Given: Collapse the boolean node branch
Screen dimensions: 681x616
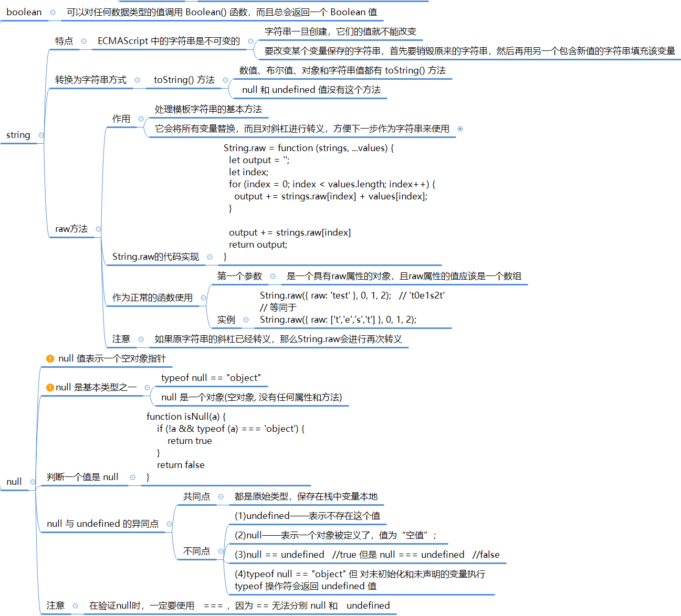Looking at the screenshot, I should pos(53,13).
